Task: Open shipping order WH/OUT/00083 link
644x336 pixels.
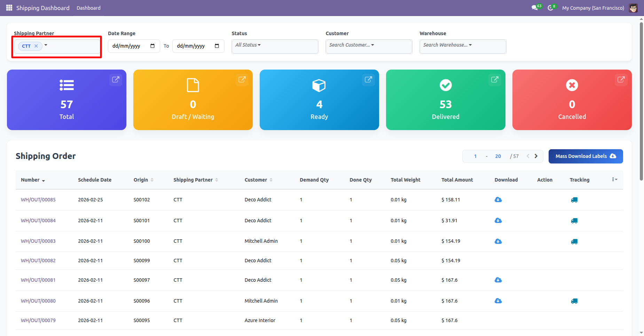Action: click(38, 241)
